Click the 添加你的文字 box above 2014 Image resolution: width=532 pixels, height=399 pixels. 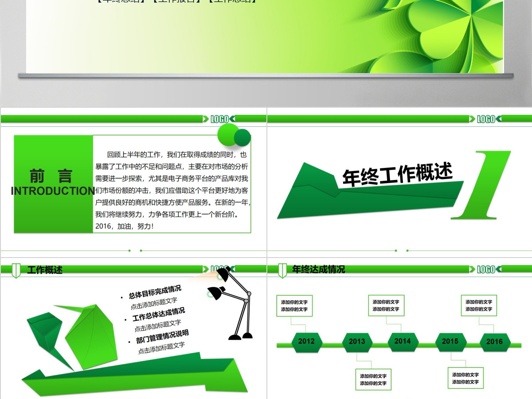point(386,305)
